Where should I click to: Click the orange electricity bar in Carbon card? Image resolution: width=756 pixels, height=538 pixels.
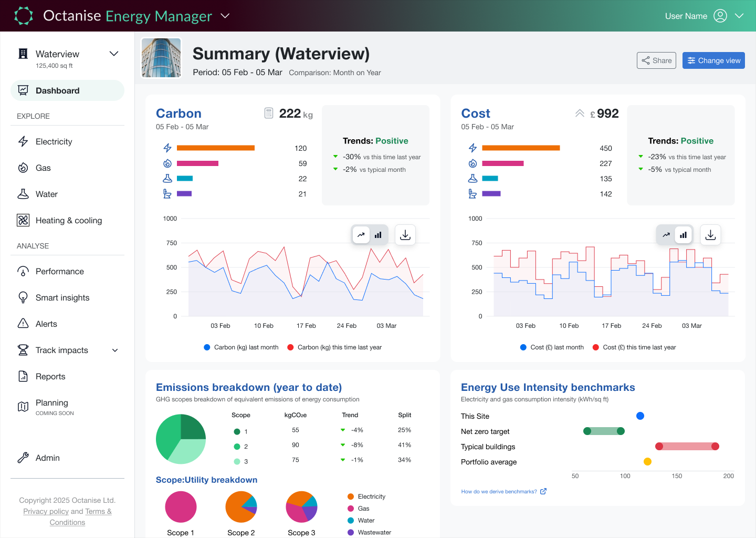point(216,148)
